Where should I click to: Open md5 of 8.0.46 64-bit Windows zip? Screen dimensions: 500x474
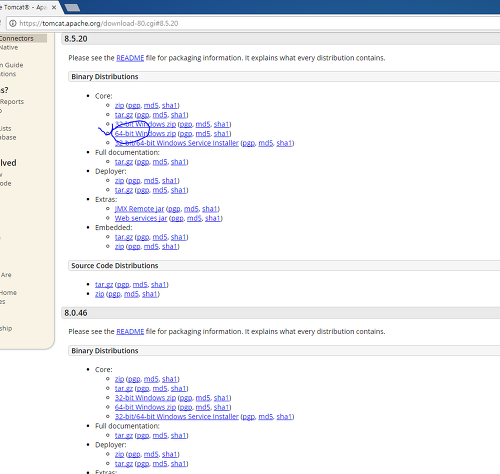coord(203,407)
